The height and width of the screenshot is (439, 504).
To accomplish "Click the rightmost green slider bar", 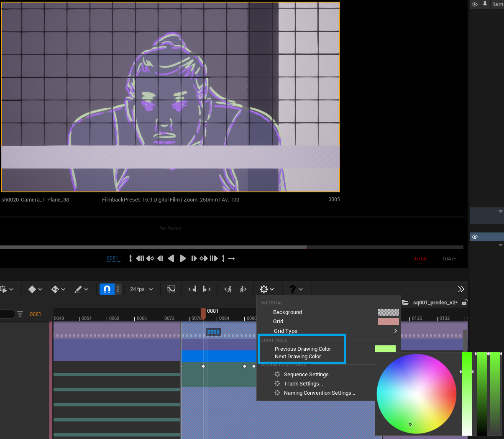I will tap(495, 394).
